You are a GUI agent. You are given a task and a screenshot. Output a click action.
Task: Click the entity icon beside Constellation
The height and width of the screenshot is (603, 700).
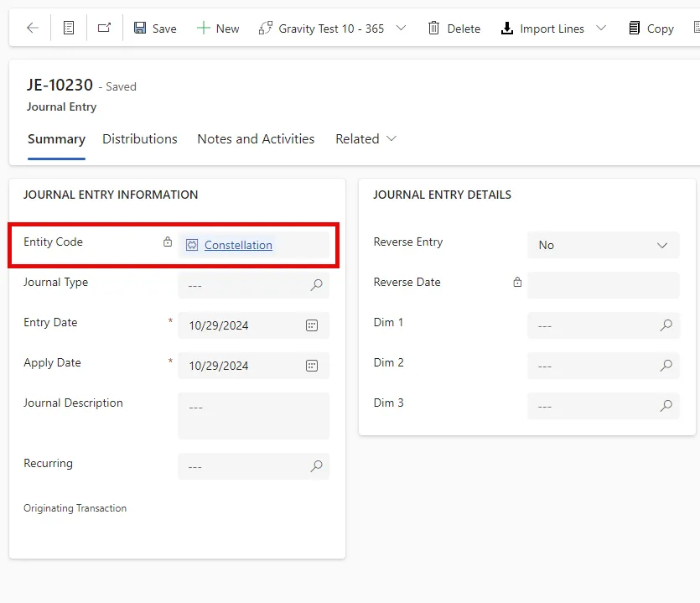pyautogui.click(x=192, y=245)
